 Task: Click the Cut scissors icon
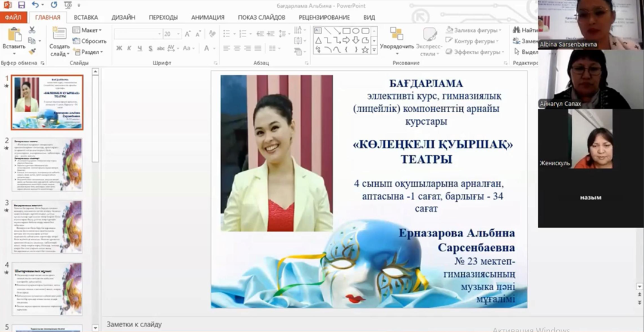32,30
